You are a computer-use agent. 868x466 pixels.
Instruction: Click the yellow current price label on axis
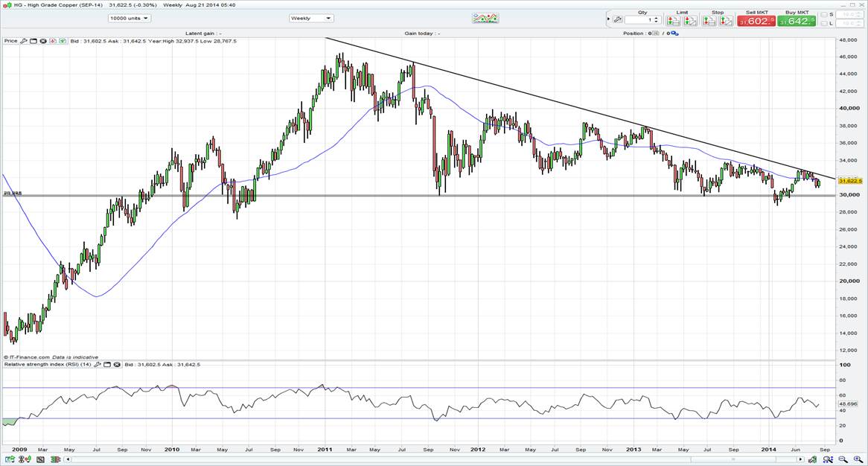tap(849, 181)
